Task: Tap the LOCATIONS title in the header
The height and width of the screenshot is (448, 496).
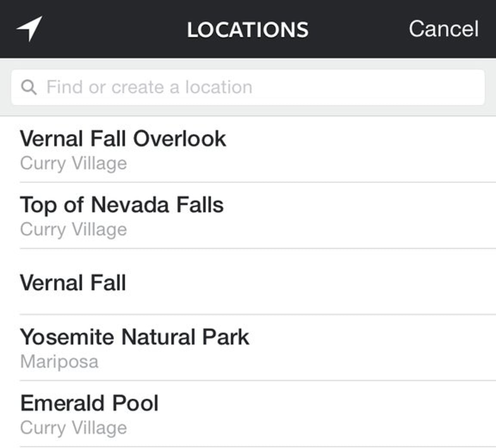Action: [x=248, y=29]
